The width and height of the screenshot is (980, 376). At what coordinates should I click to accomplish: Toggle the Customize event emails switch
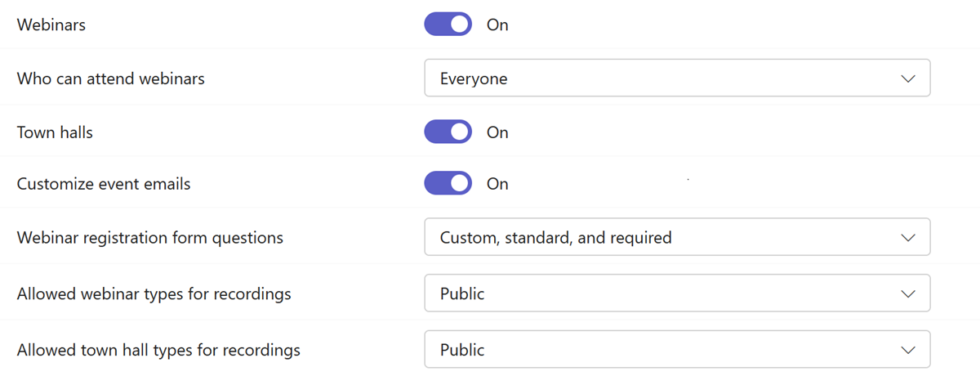tap(448, 183)
